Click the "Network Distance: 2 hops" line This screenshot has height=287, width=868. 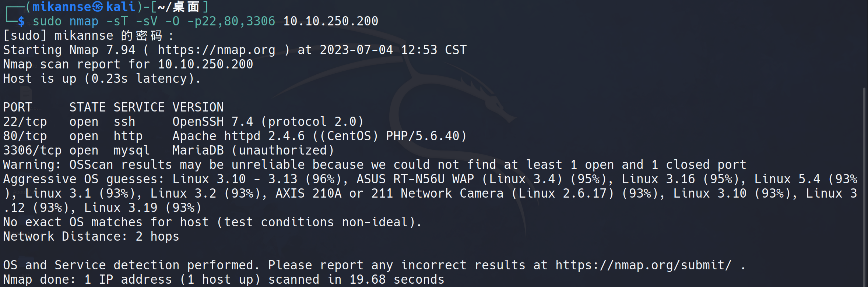coord(91,237)
